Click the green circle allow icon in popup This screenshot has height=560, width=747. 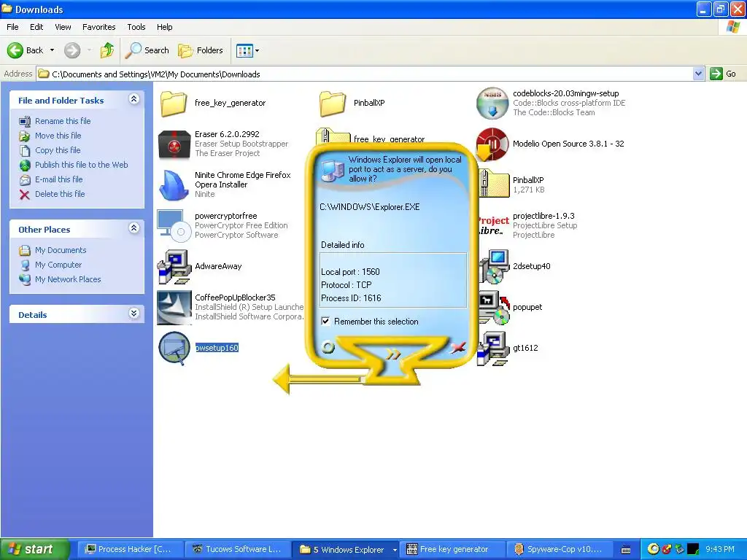tap(328, 346)
